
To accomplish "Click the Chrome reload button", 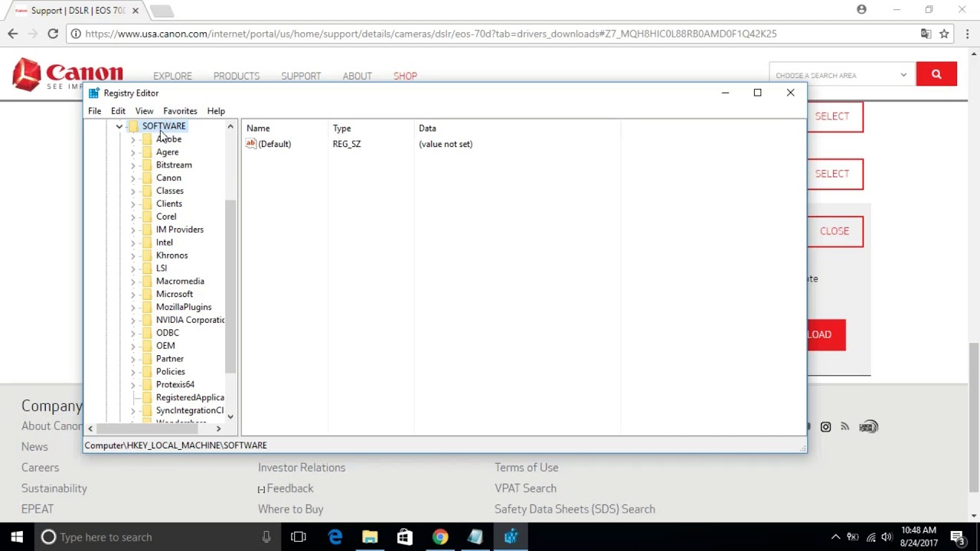I will [53, 34].
